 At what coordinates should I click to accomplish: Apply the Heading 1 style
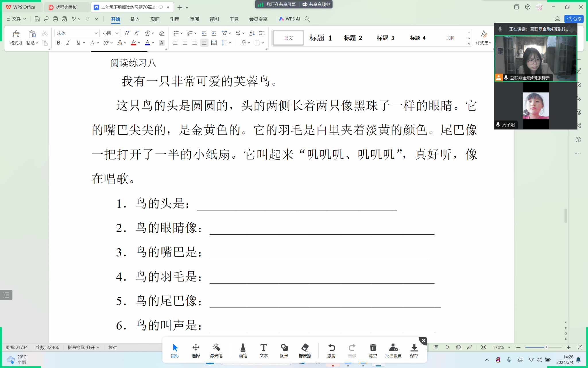[320, 38]
